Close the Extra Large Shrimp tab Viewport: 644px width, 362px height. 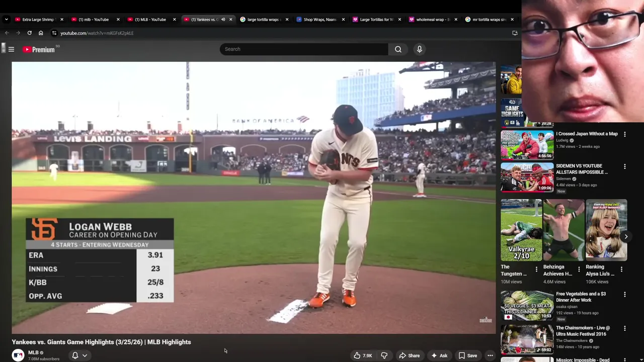point(62,20)
